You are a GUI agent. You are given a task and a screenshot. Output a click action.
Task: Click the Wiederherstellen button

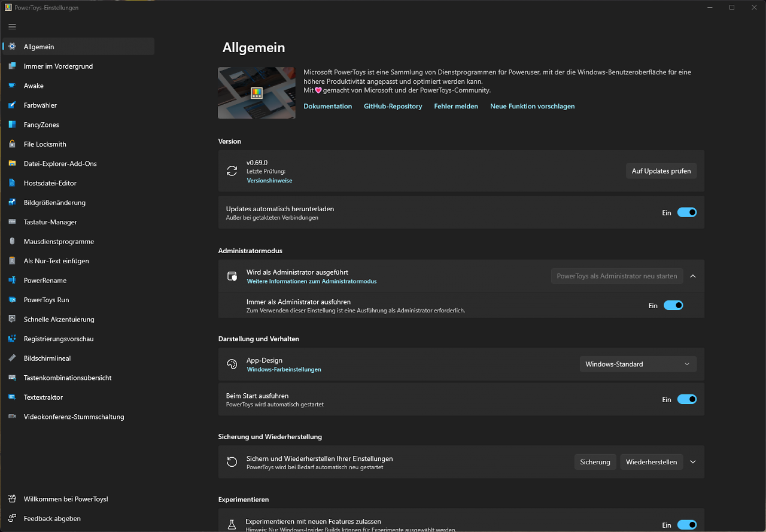[x=651, y=462]
